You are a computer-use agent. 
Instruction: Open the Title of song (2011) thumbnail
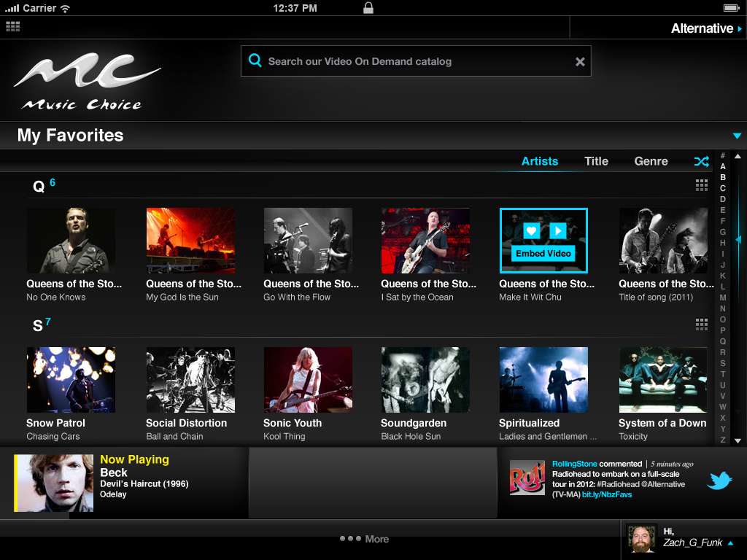point(663,241)
